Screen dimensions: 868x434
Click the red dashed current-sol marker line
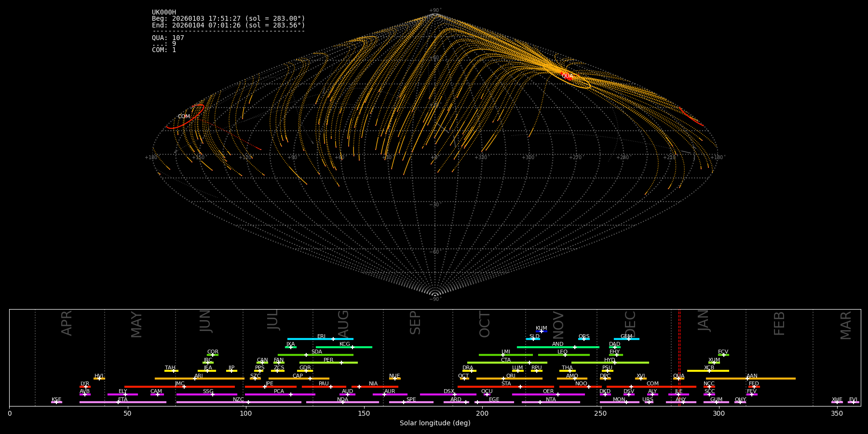point(679,357)
